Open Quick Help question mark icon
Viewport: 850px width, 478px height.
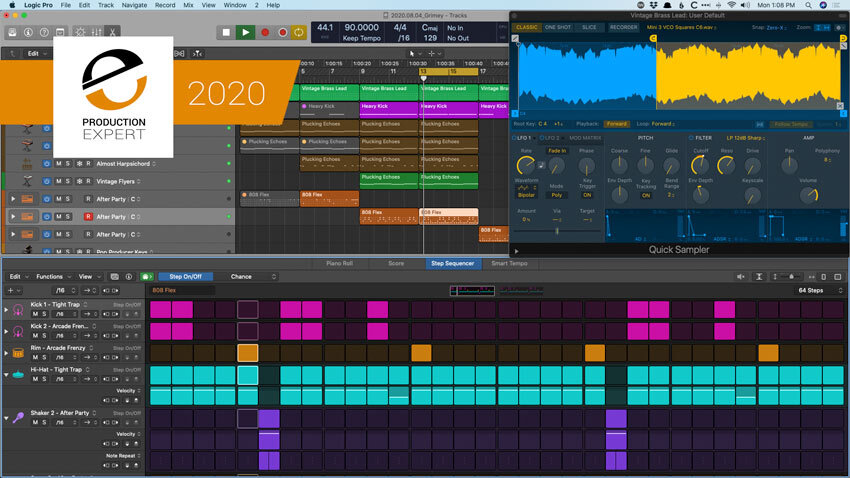tap(44, 33)
